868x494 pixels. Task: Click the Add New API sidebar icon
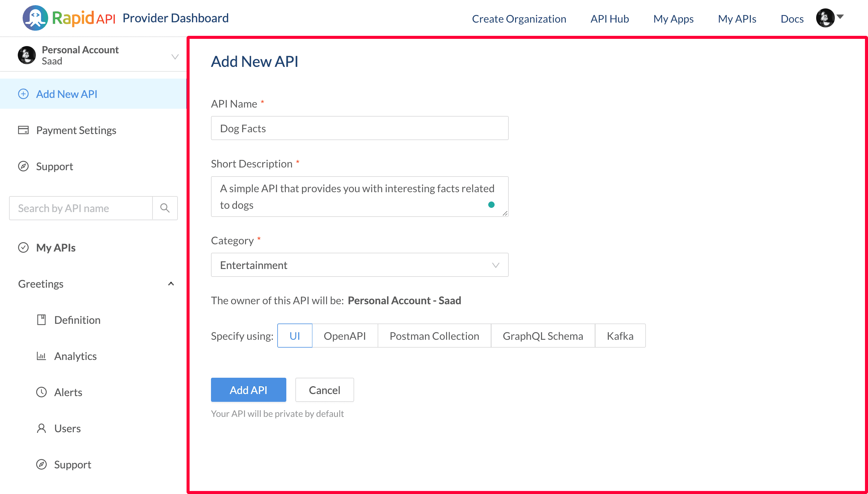pyautogui.click(x=23, y=94)
